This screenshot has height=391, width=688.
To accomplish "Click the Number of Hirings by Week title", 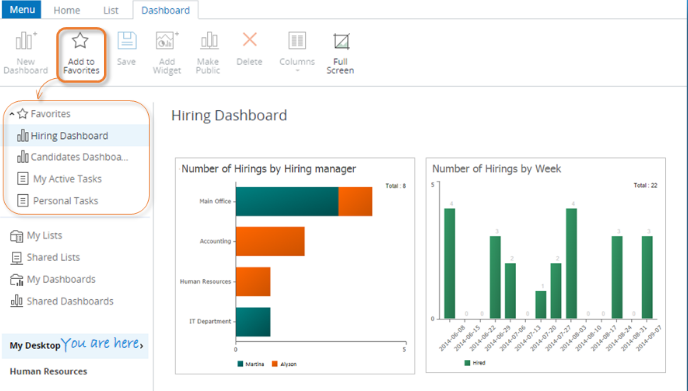I will (x=496, y=169).
